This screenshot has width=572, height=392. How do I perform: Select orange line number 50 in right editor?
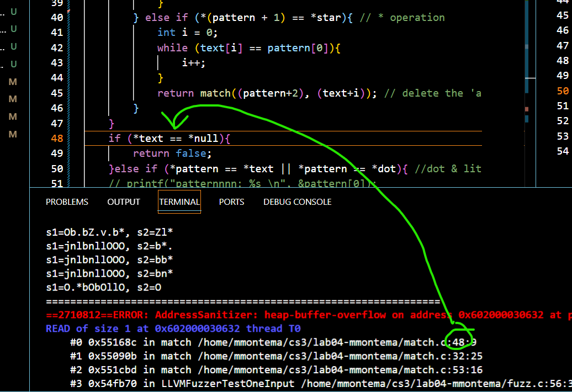[563, 91]
